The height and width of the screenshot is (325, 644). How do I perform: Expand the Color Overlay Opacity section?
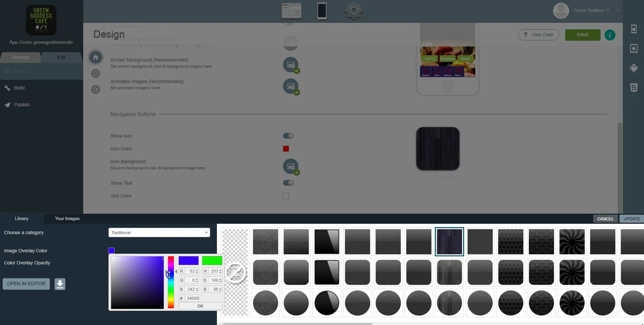(27, 263)
